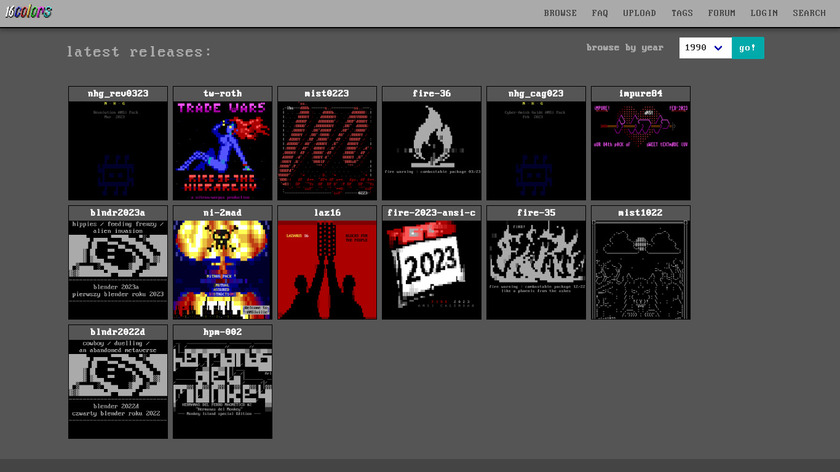Viewport: 840px width, 472px height.
Task: Open the laz16 red release
Action: 327,269
